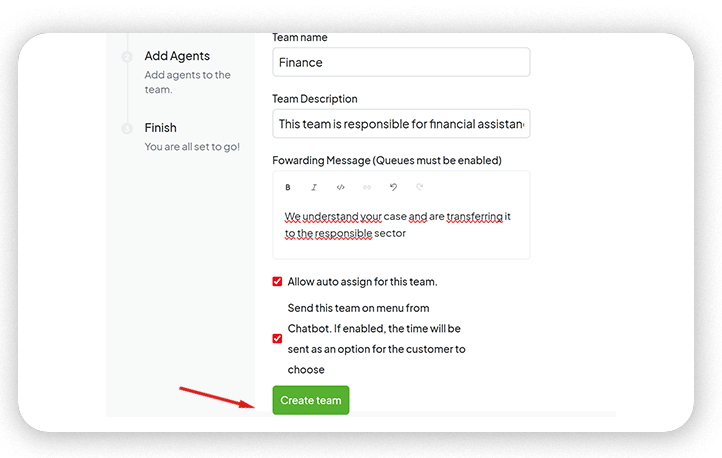The height and width of the screenshot is (458, 722).
Task: Click the step 2 Add Agents circle
Action: [x=127, y=57]
